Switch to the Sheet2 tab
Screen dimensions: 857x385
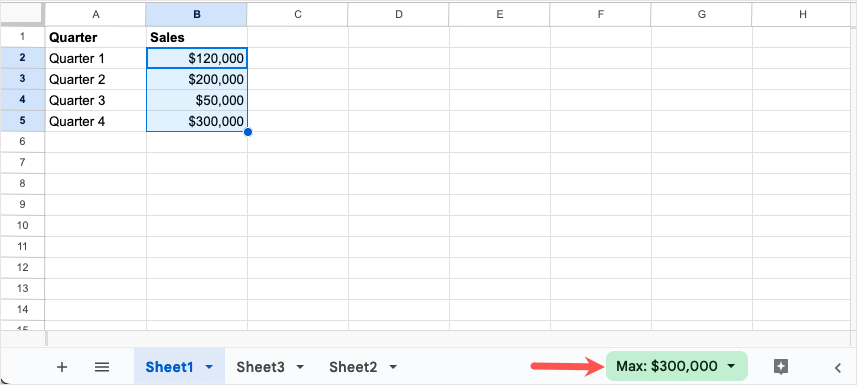point(353,367)
